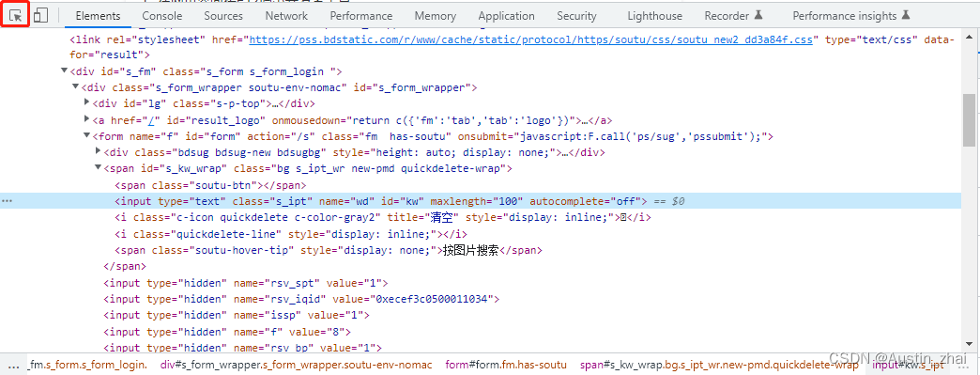Open the Elements tab
980x375 pixels.
99,16
